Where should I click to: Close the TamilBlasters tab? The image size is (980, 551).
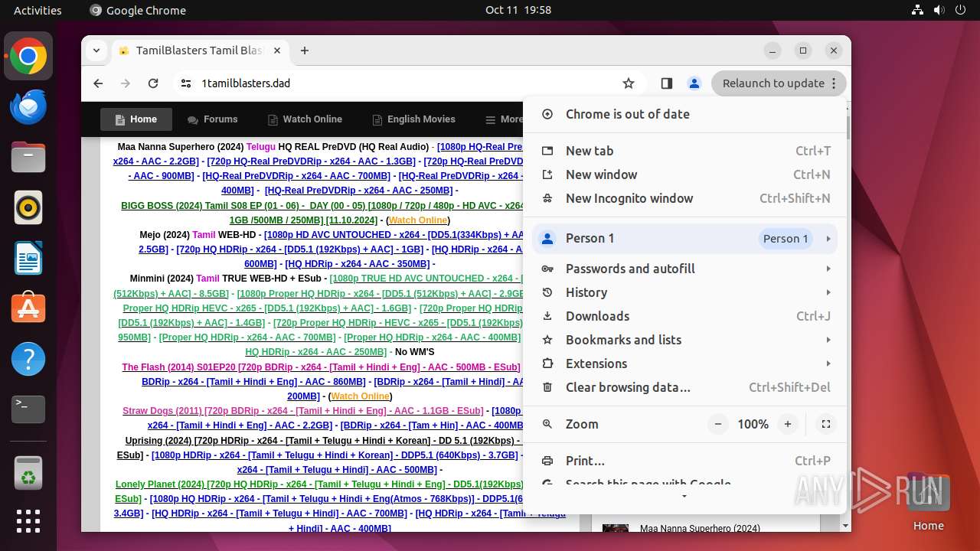(277, 51)
